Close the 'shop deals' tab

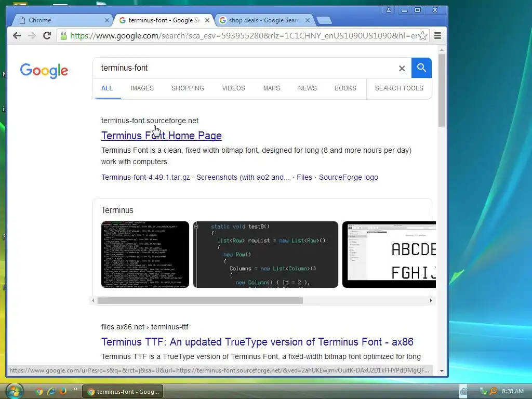tap(308, 20)
